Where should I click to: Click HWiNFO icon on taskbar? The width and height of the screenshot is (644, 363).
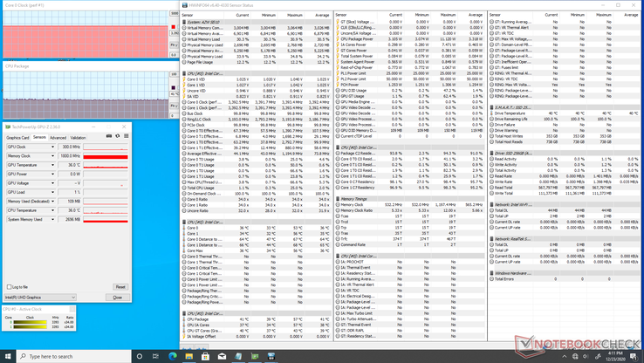271,356
